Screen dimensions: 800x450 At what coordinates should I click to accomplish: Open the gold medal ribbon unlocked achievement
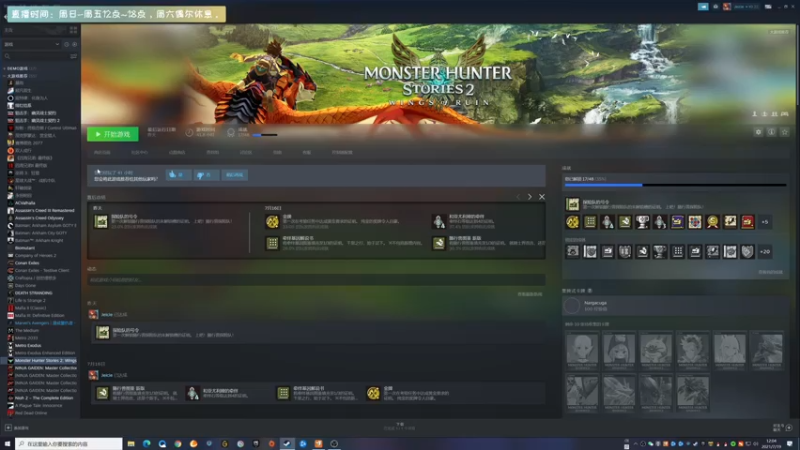(x=713, y=222)
